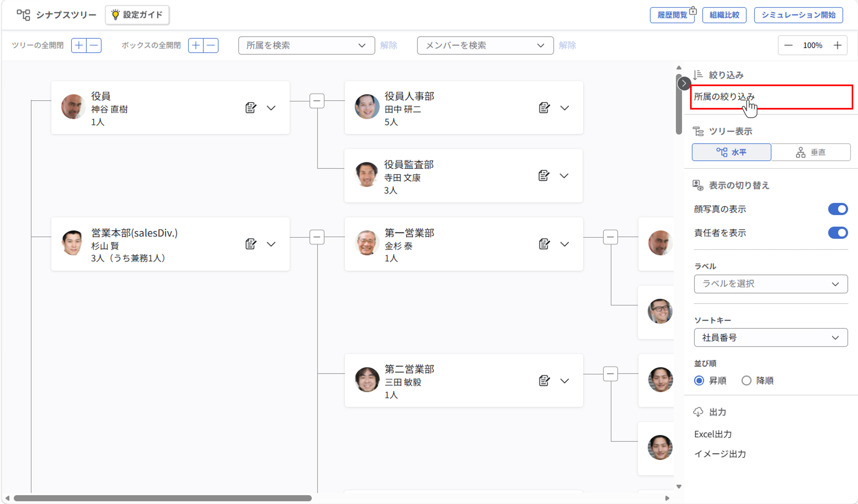Click the photo of 神谷 直樹
This screenshot has height=504, width=858.
[x=73, y=107]
